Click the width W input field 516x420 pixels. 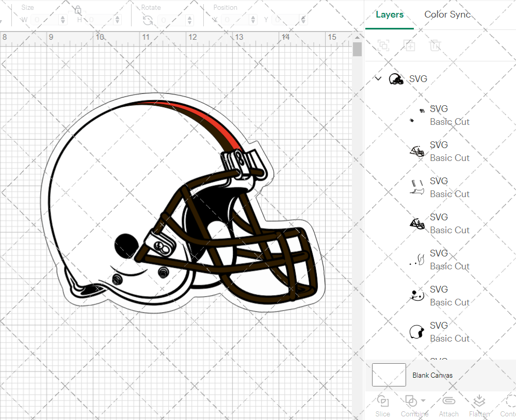coord(45,20)
